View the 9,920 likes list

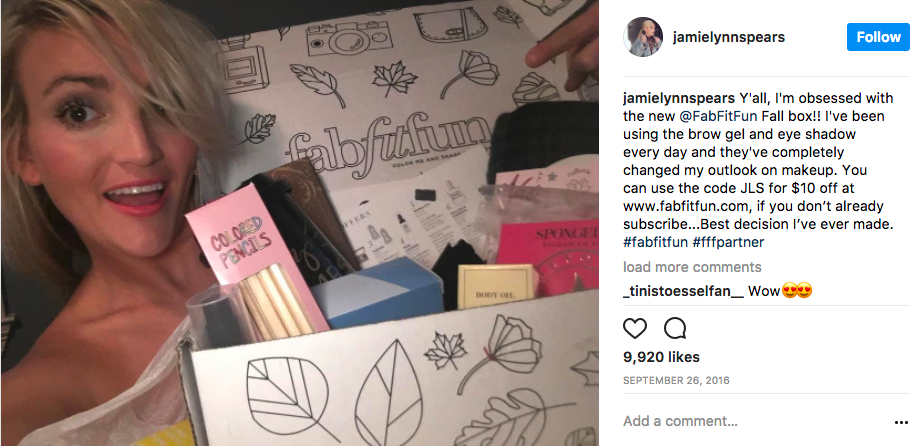[x=661, y=357]
